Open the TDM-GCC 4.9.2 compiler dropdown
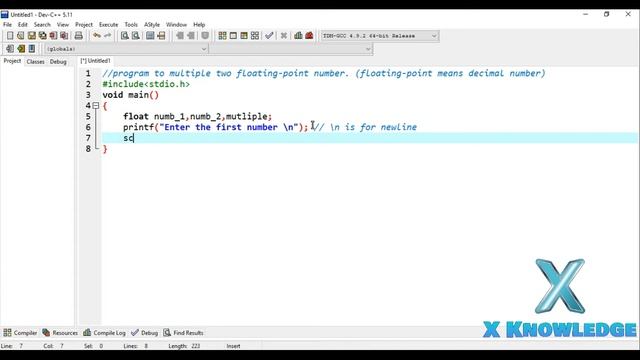The width and height of the screenshot is (640, 360). tap(380, 36)
